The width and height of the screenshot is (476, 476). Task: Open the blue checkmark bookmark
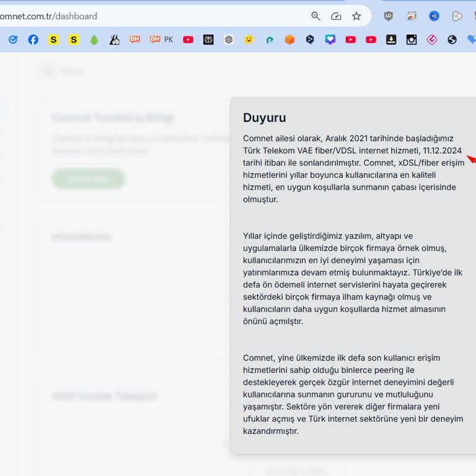click(x=13, y=40)
